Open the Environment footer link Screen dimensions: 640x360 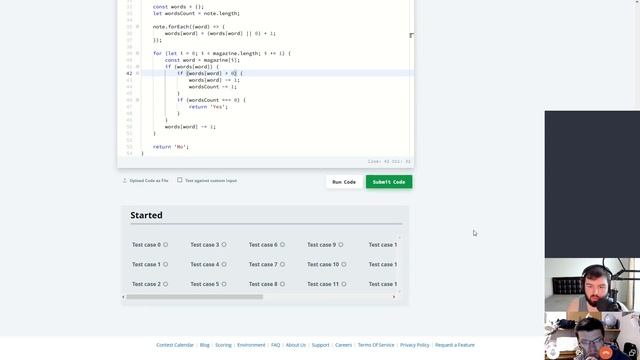(251, 345)
